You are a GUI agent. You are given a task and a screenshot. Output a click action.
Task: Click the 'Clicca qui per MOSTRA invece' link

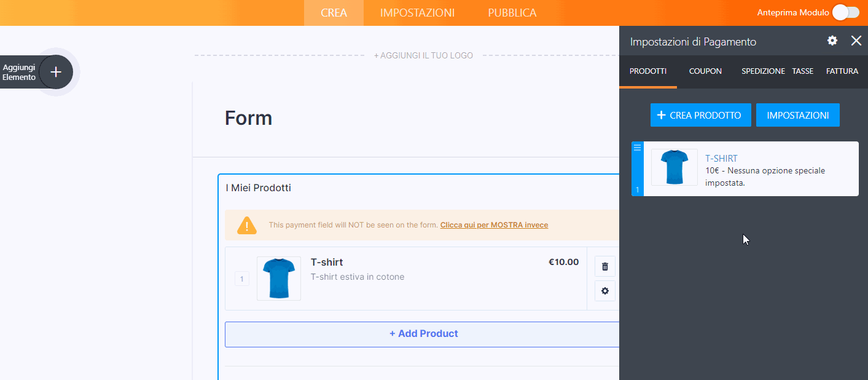tap(494, 225)
